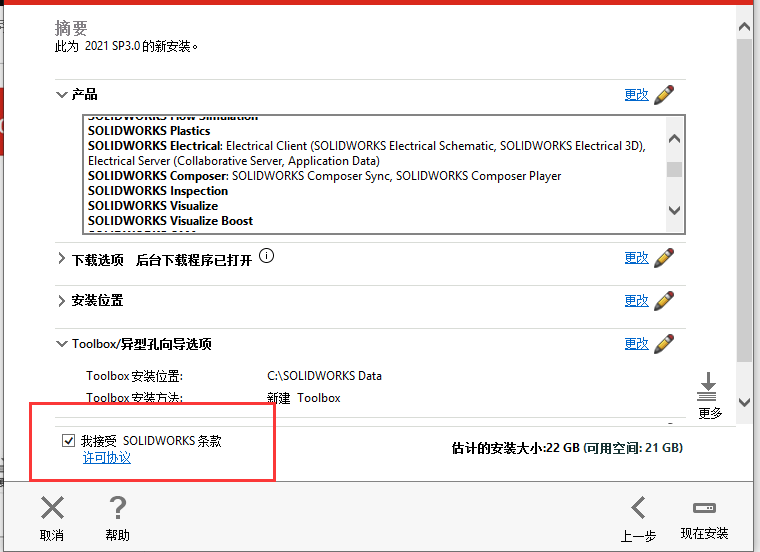Select SOLIDWORKS Visualize Boost entry
Viewport: 760px width, 552px height.
[x=170, y=221]
